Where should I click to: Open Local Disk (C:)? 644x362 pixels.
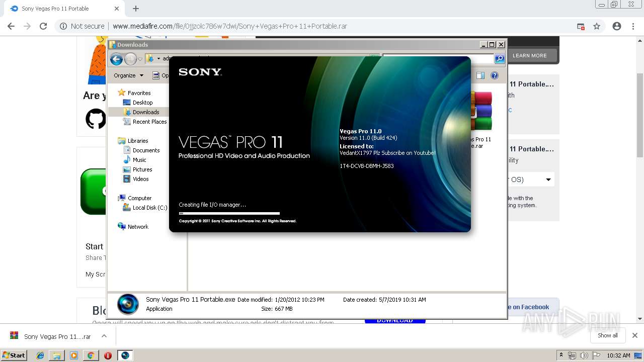[149, 208]
